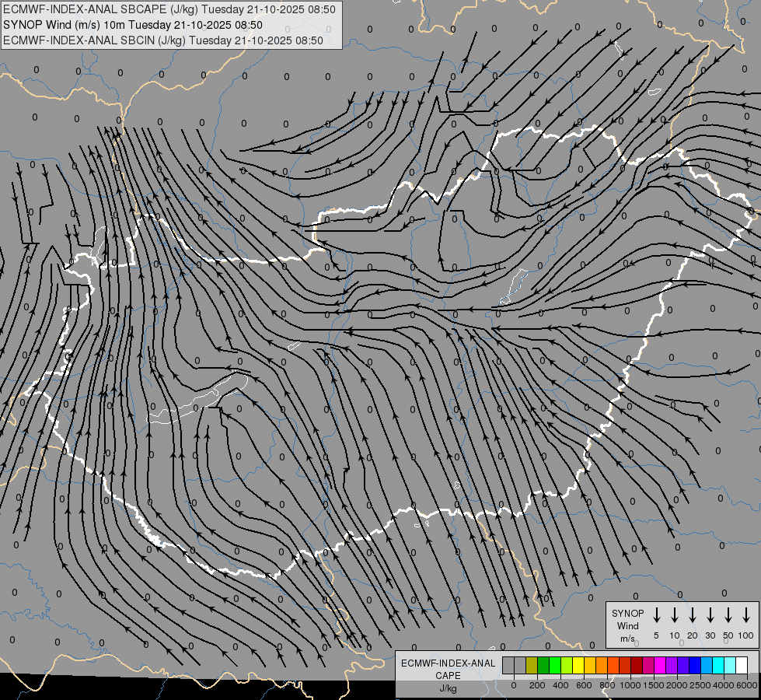This screenshot has width=761, height=700.
Task: Click the m/s unit in wind legend
Action: pyautogui.click(x=627, y=639)
